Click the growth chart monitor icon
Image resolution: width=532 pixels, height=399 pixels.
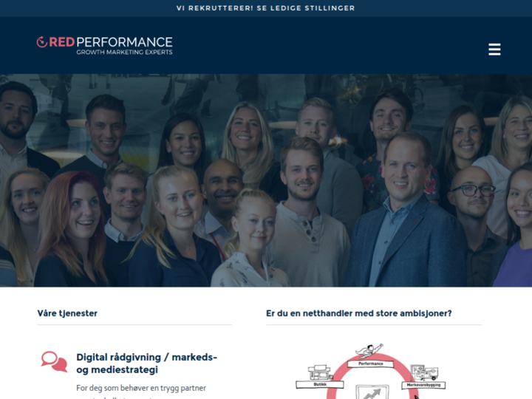372,392
